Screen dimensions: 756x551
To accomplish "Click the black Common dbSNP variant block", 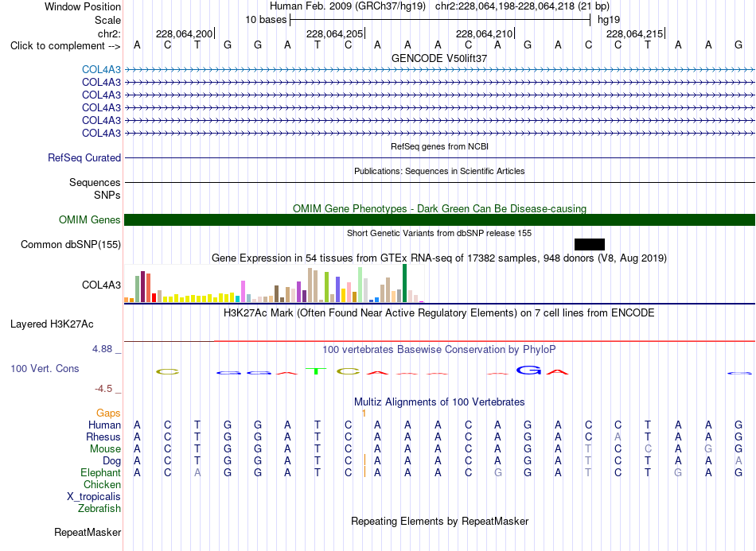I will tap(589, 244).
